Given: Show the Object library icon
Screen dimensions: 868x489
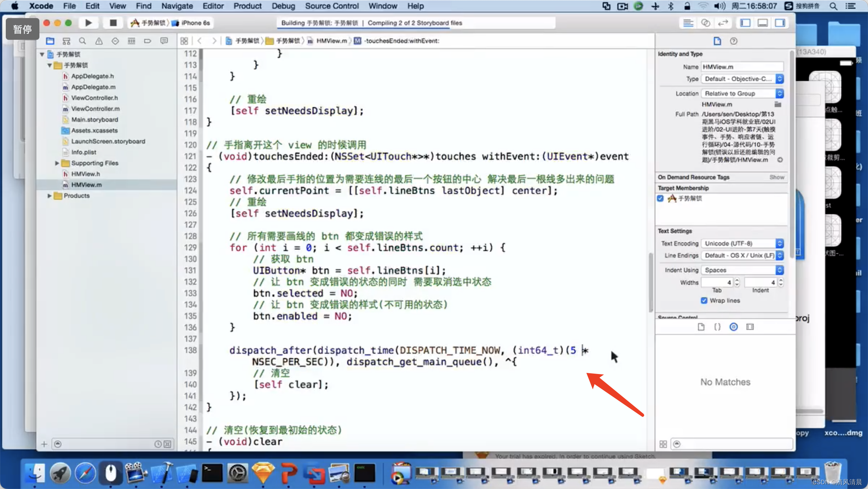Looking at the screenshot, I should point(733,327).
